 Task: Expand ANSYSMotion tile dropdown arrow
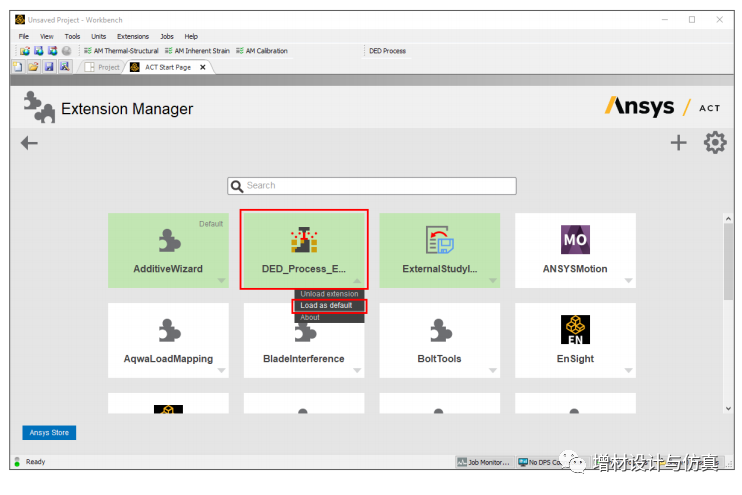628,281
